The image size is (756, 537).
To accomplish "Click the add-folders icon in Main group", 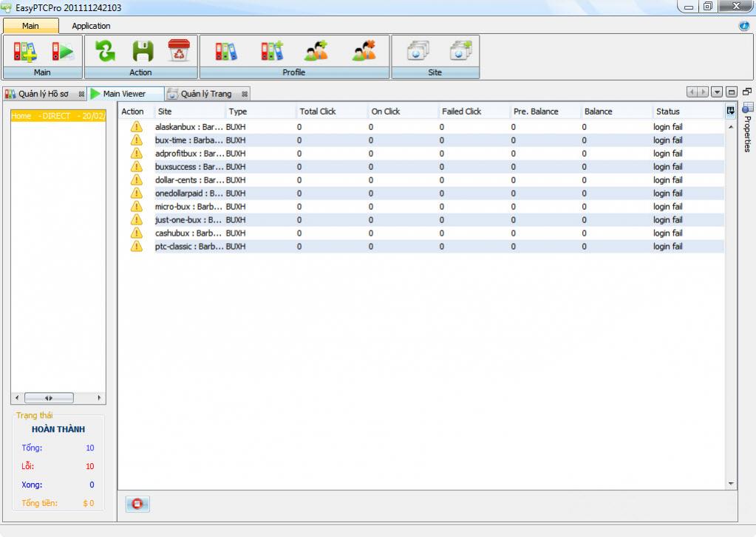I will pyautogui.click(x=25, y=51).
